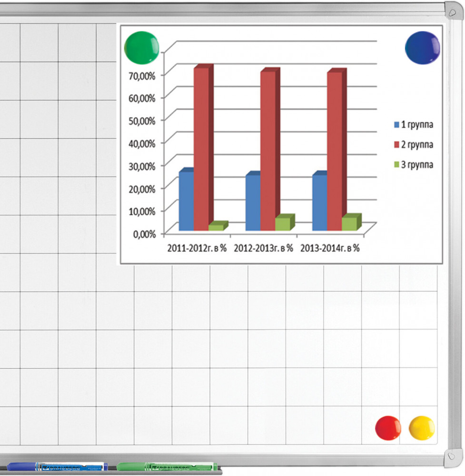Select the "2012-2013г. в %" axis label
The image size is (465, 476).
[x=263, y=248]
